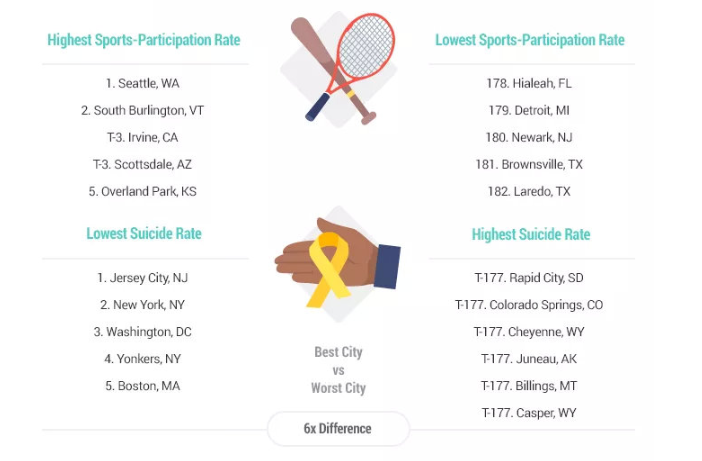The image size is (702, 461).
Task: Choose South Burlington, VT in the list
Action: coord(142,111)
